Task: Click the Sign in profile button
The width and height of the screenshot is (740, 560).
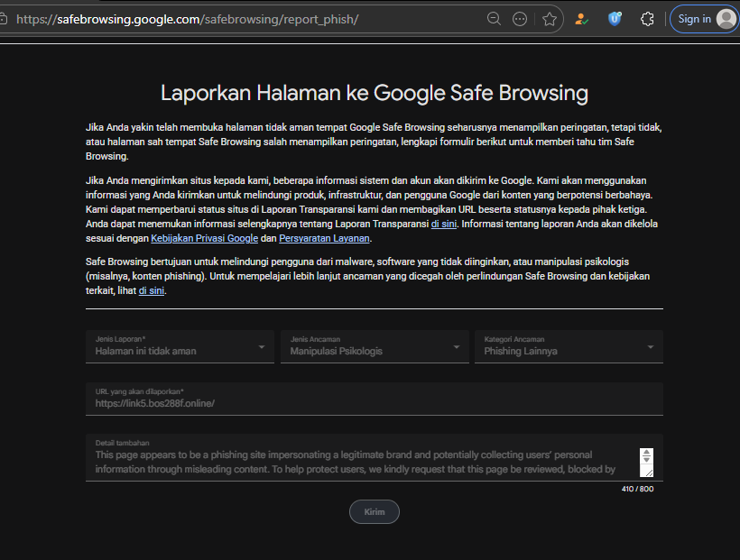Action: tap(704, 19)
